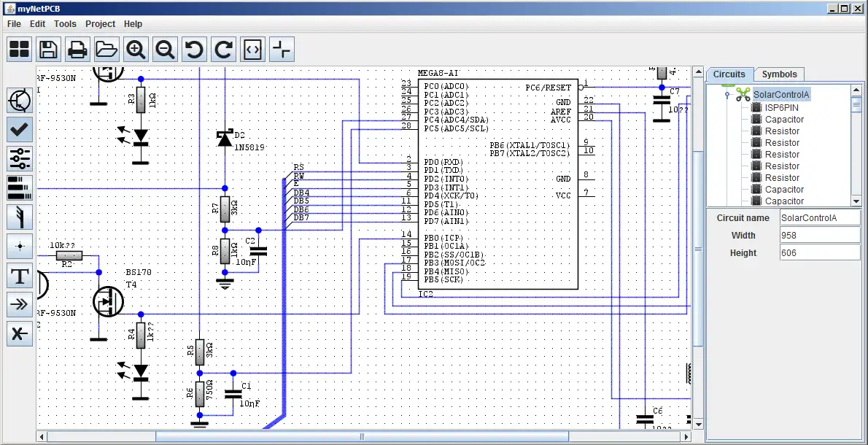Zoom out with the magnifier minus icon
Viewport: 868px width, 445px height.
165,50
